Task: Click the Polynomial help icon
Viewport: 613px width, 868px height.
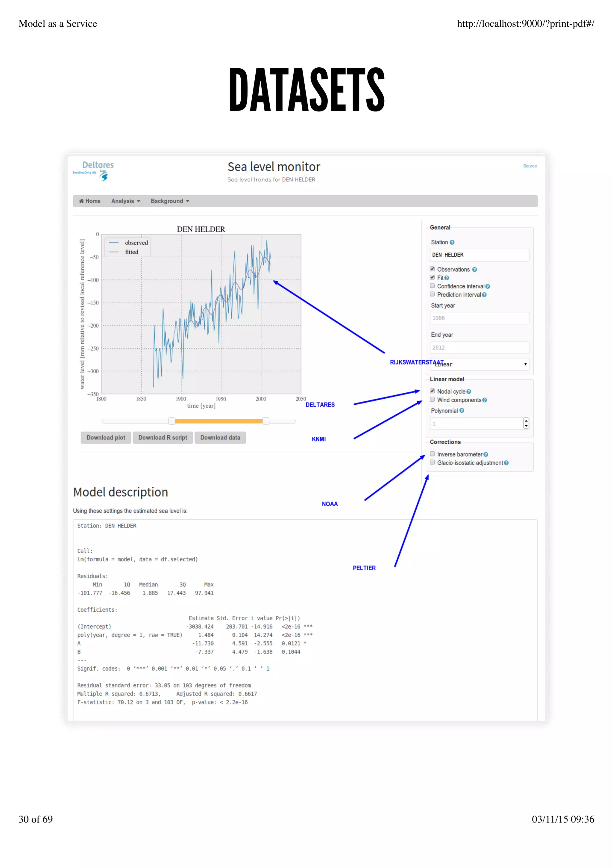Action: coord(462,411)
